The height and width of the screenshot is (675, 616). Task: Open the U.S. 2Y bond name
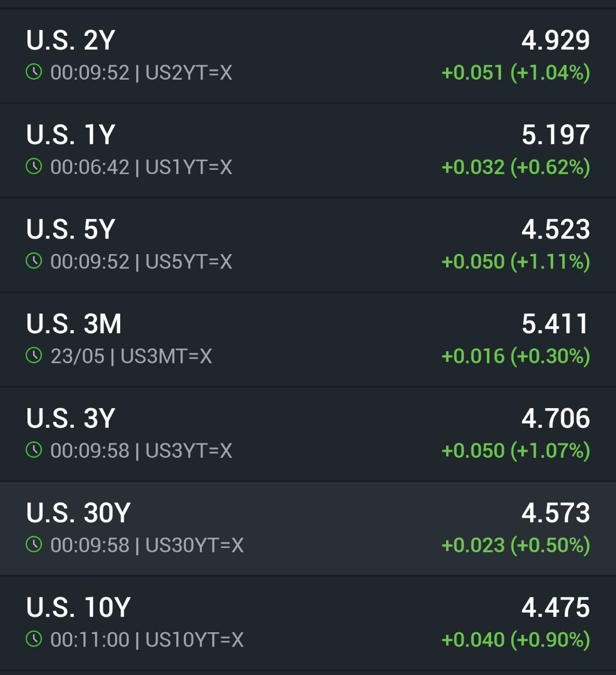click(x=71, y=40)
